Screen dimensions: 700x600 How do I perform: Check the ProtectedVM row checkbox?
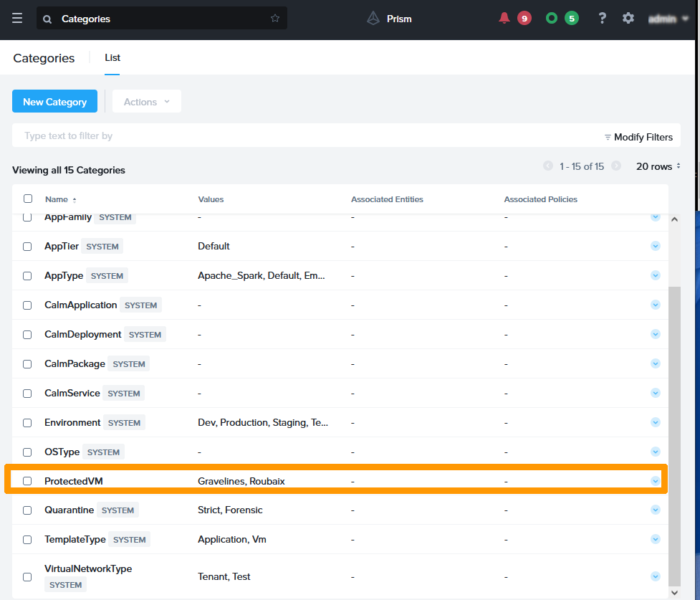pos(27,481)
